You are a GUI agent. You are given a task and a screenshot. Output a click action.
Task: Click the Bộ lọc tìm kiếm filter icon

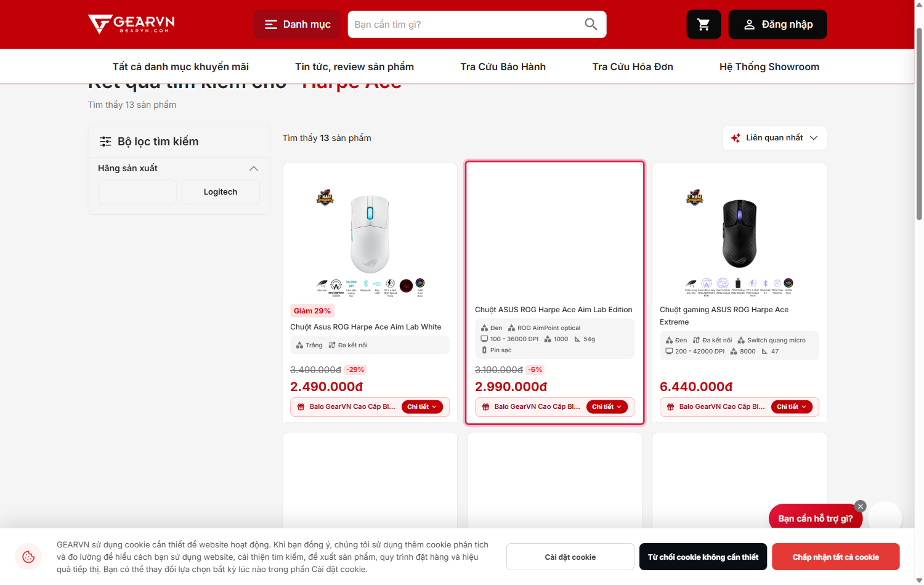coord(105,142)
